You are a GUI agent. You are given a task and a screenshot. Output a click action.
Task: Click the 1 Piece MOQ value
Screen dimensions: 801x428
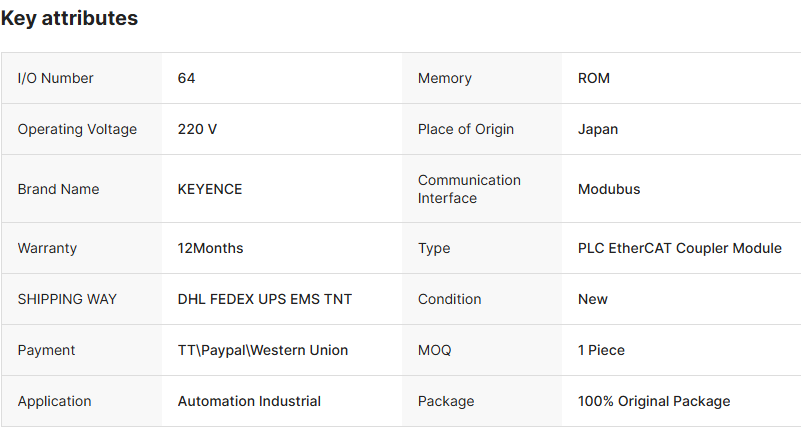pyautogui.click(x=602, y=350)
